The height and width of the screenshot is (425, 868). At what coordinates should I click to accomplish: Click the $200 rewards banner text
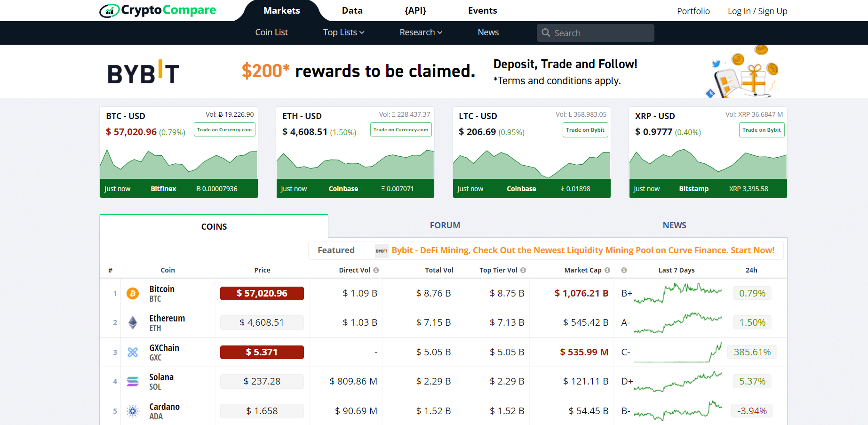(358, 71)
